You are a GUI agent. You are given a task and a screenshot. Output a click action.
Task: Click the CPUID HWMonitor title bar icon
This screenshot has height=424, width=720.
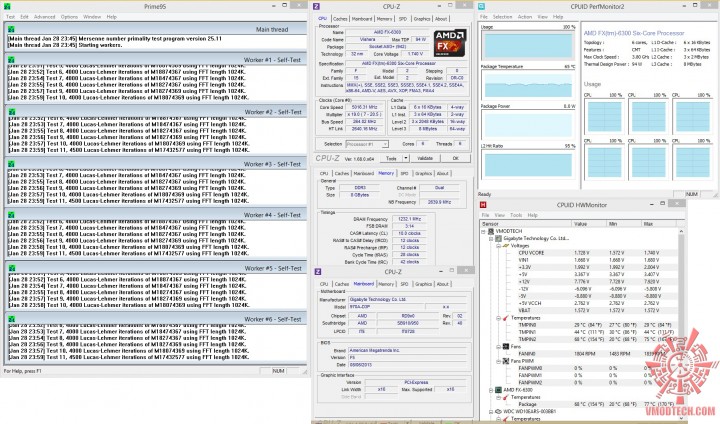click(x=483, y=205)
